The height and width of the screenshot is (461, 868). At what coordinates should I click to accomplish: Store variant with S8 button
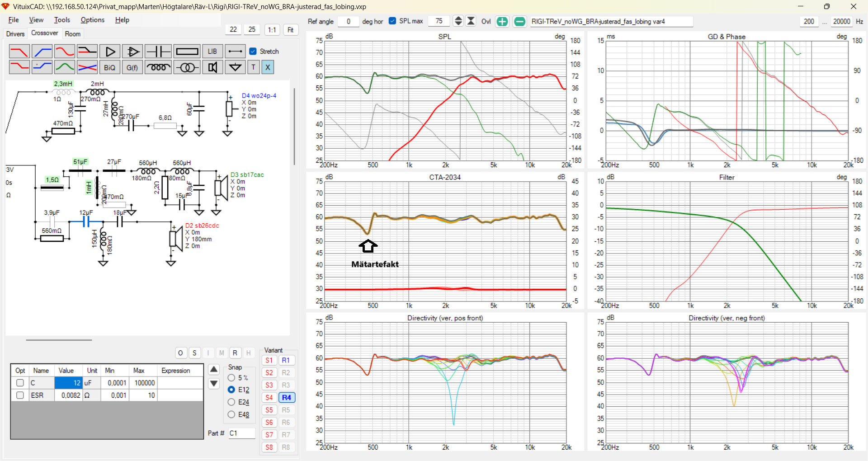click(x=269, y=447)
